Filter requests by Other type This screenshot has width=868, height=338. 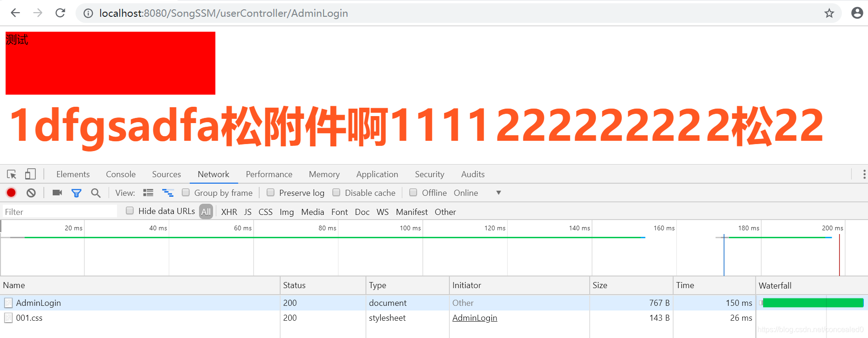(x=445, y=212)
